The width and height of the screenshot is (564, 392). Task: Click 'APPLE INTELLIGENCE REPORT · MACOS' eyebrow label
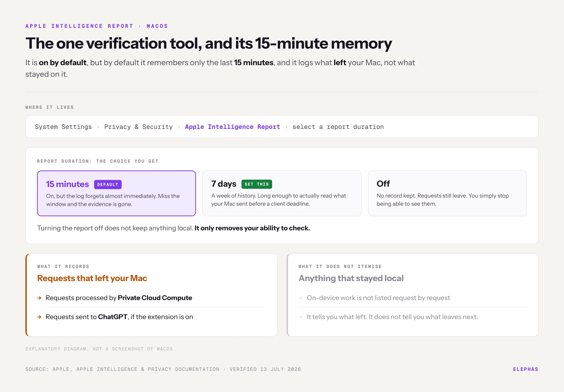point(97,26)
